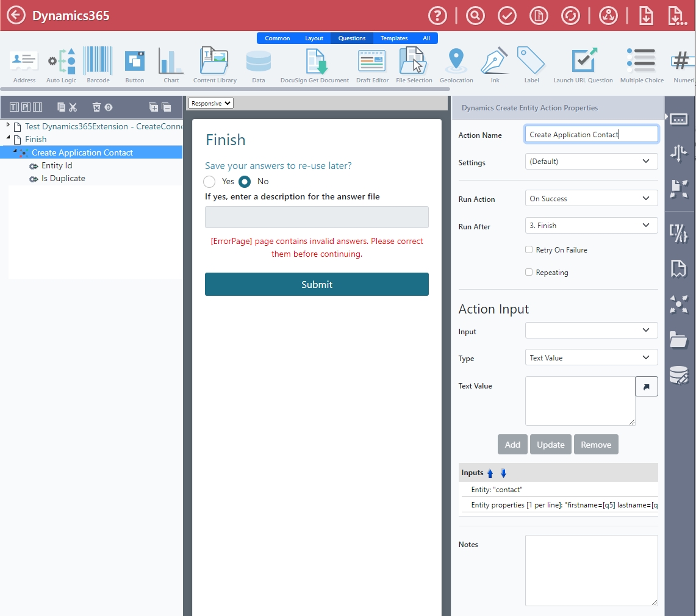Click the save document download icon

pyautogui.click(x=646, y=15)
